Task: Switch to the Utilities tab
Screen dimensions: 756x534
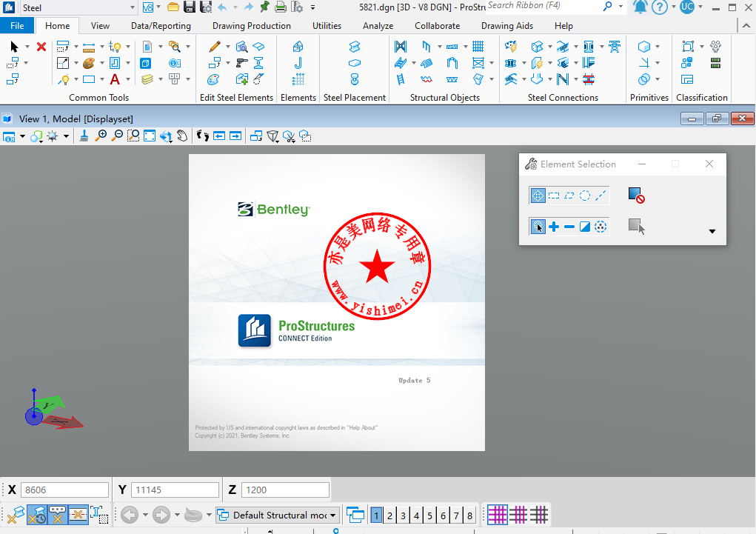Action: click(x=327, y=26)
